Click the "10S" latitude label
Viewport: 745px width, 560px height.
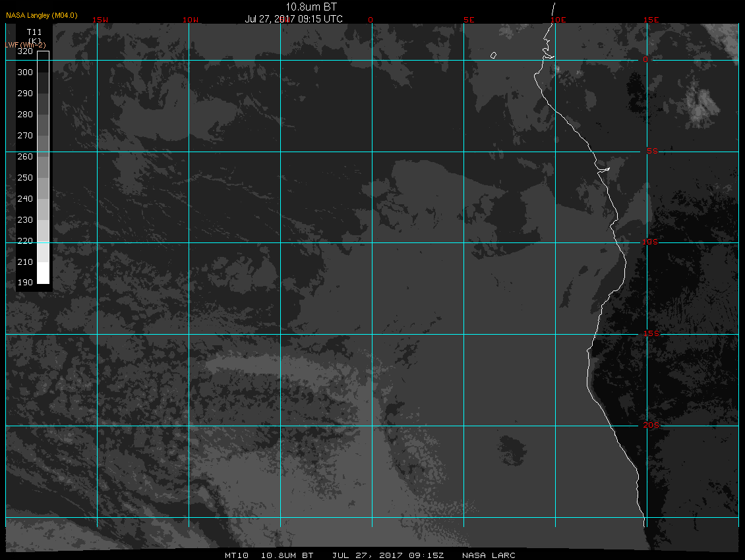point(651,242)
